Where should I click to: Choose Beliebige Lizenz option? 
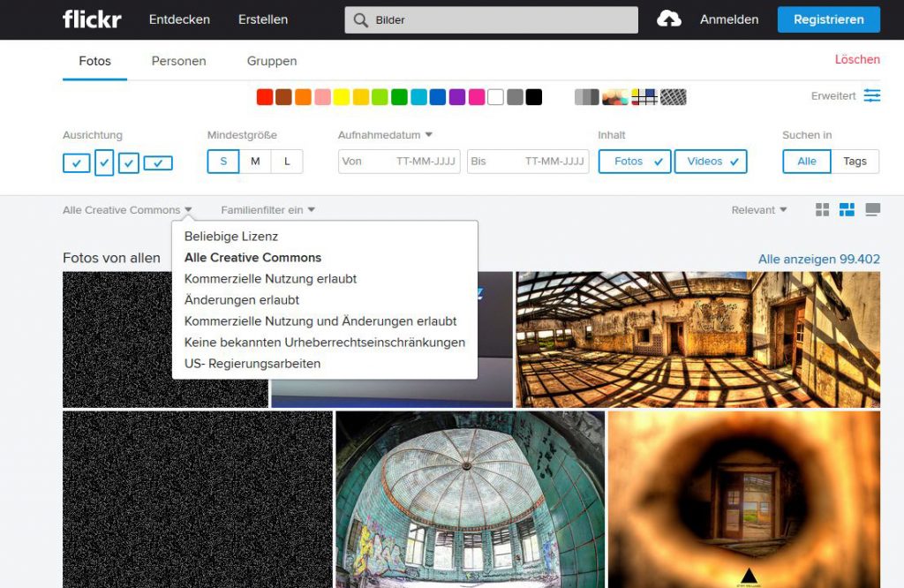point(231,237)
